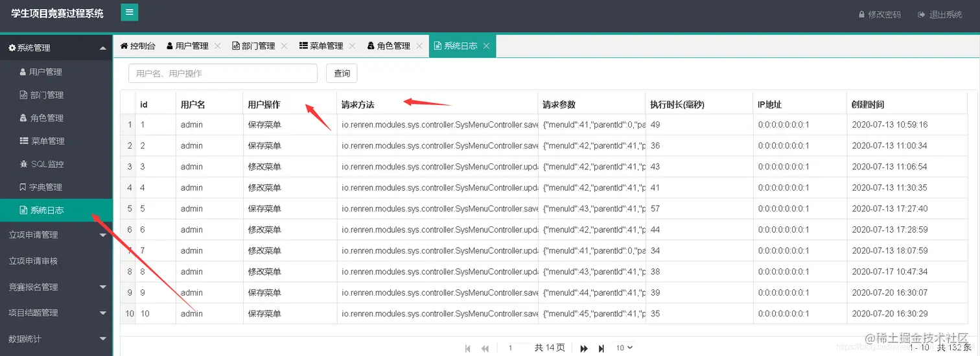Expand 数据统计 sidebar section
Viewport: 980px width, 356px height.
coord(56,338)
